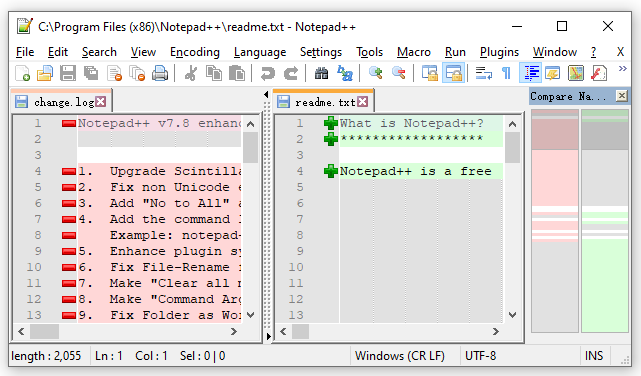Click the Print toolbar icon
This screenshot has width=641, height=376.
(x=160, y=74)
